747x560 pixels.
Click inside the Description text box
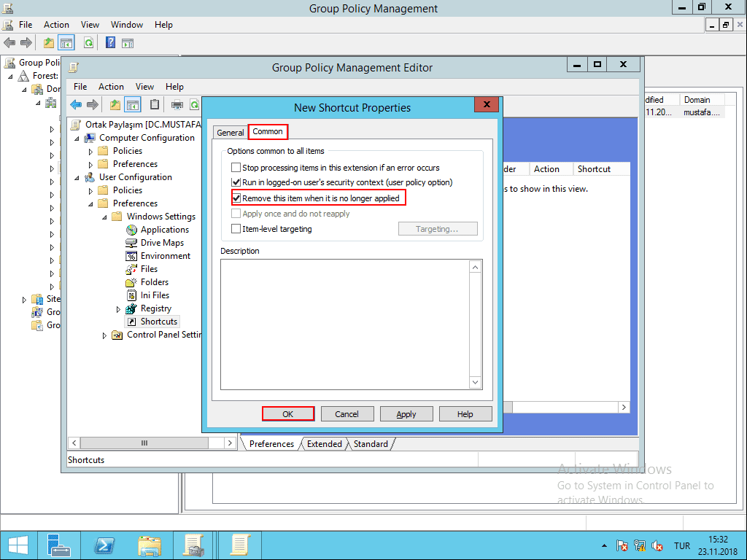click(345, 324)
